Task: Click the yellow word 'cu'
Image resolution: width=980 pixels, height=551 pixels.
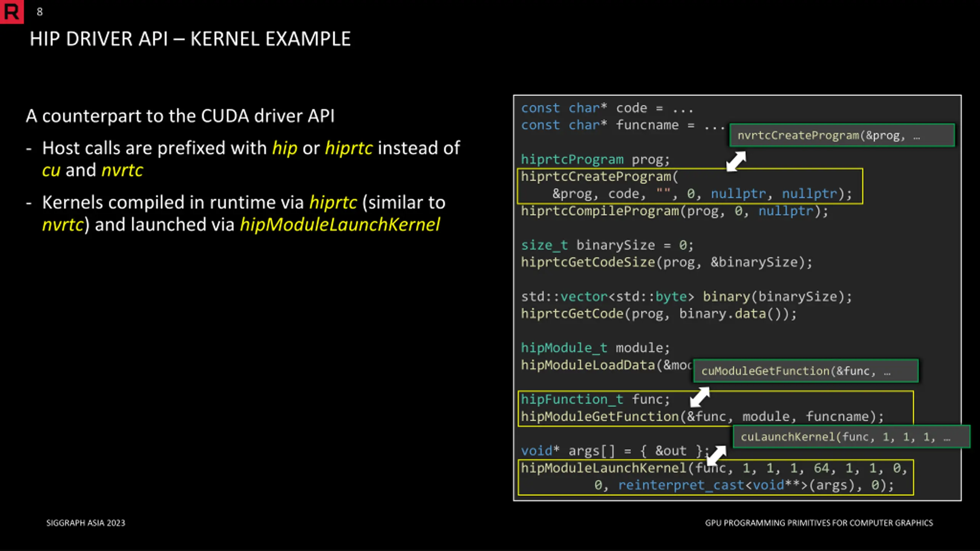Action: (x=51, y=170)
